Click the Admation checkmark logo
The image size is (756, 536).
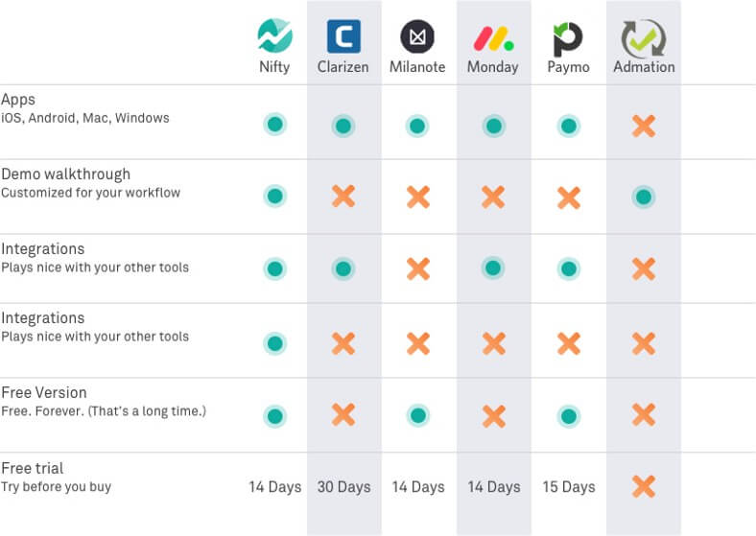pos(644,38)
